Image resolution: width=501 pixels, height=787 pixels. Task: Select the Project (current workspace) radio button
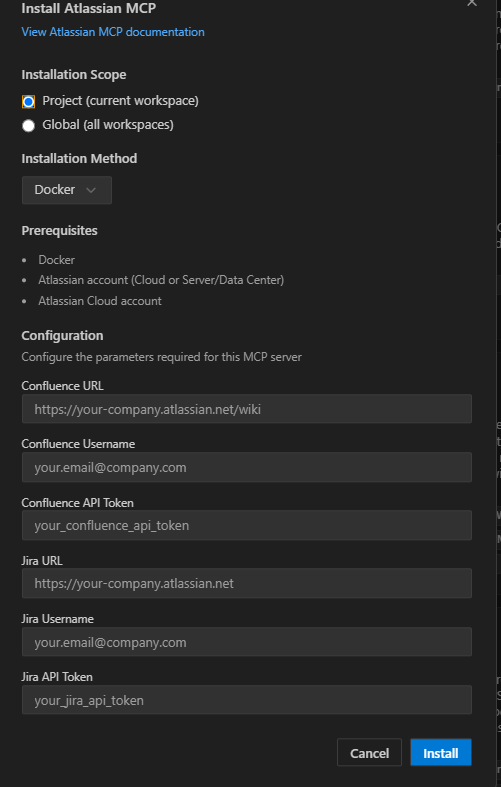[x=29, y=101]
